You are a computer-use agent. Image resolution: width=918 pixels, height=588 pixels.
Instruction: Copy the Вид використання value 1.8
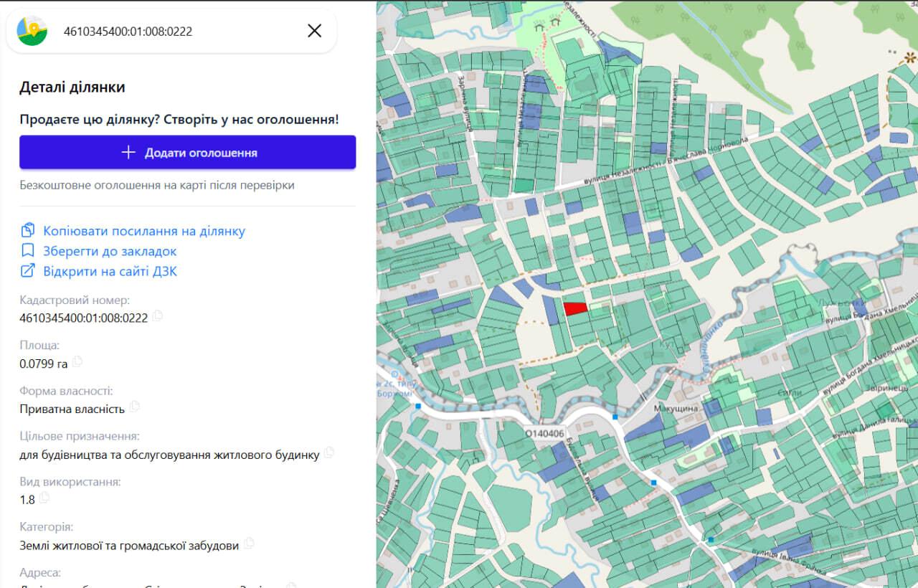pyautogui.click(x=44, y=497)
